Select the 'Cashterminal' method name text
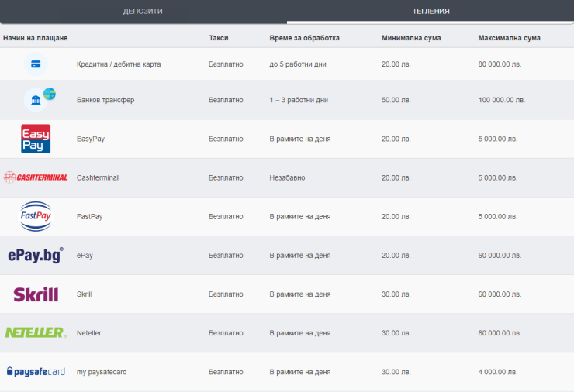Screen dimensions: 574x392 (98, 177)
